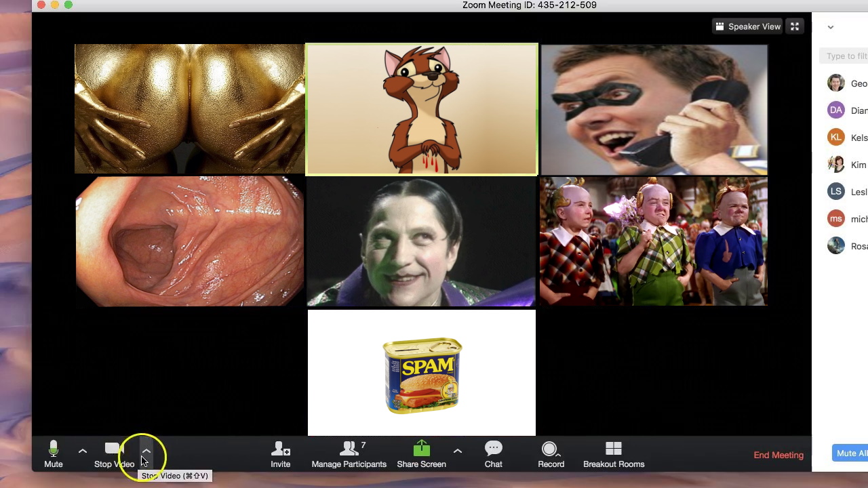Image resolution: width=868 pixels, height=488 pixels.
Task: Click the participant filter text field
Action: point(846,56)
